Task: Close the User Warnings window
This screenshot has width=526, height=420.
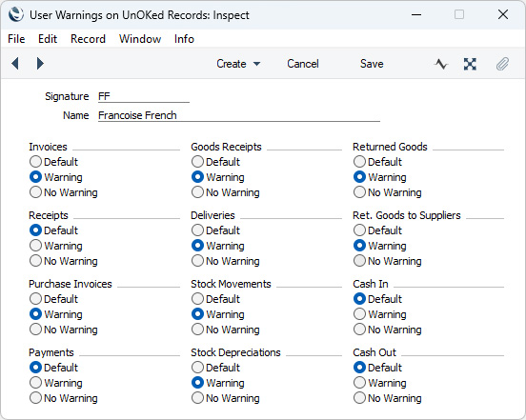Action: (503, 14)
